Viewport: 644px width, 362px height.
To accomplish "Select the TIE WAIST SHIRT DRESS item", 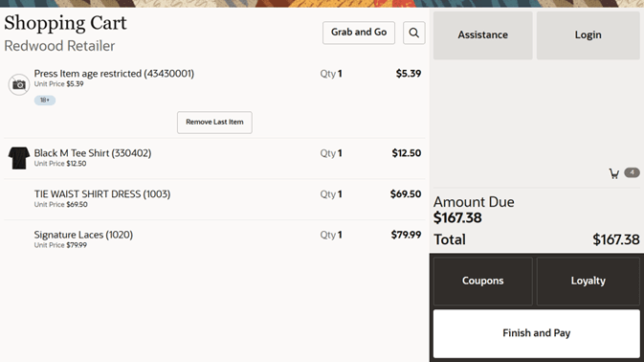I will tap(214, 199).
